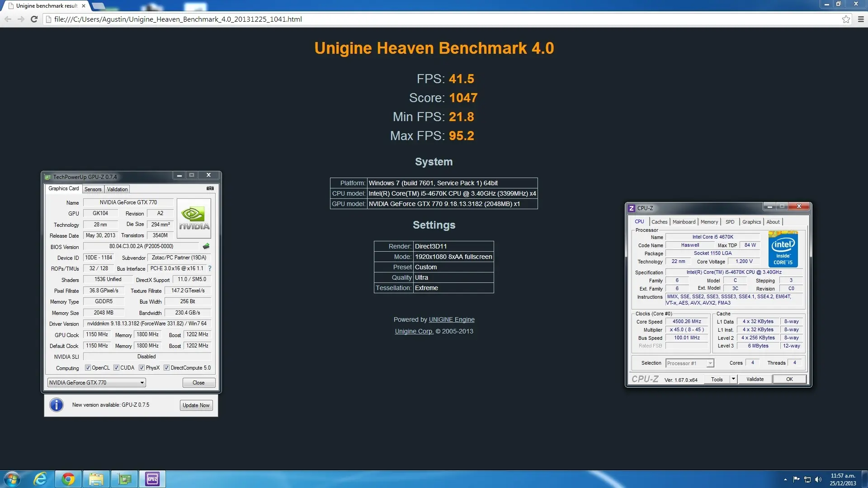Image resolution: width=868 pixels, height=488 pixels.
Task: Select the CPU tab in CPU-Z
Action: pyautogui.click(x=639, y=221)
